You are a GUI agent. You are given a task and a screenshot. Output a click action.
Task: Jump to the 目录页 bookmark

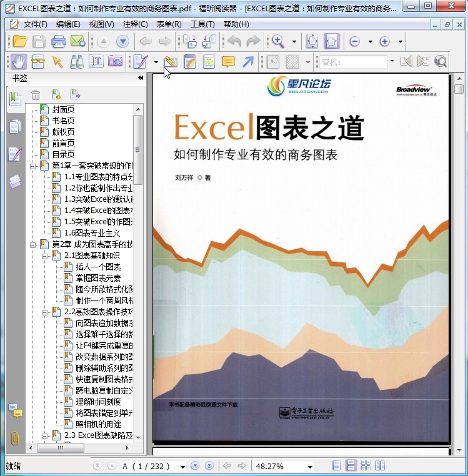pyautogui.click(x=63, y=154)
